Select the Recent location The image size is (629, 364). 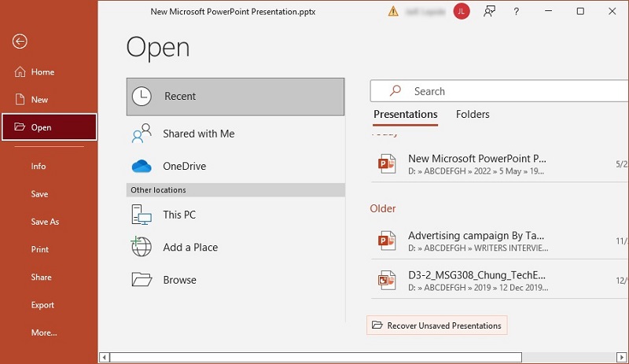click(235, 97)
